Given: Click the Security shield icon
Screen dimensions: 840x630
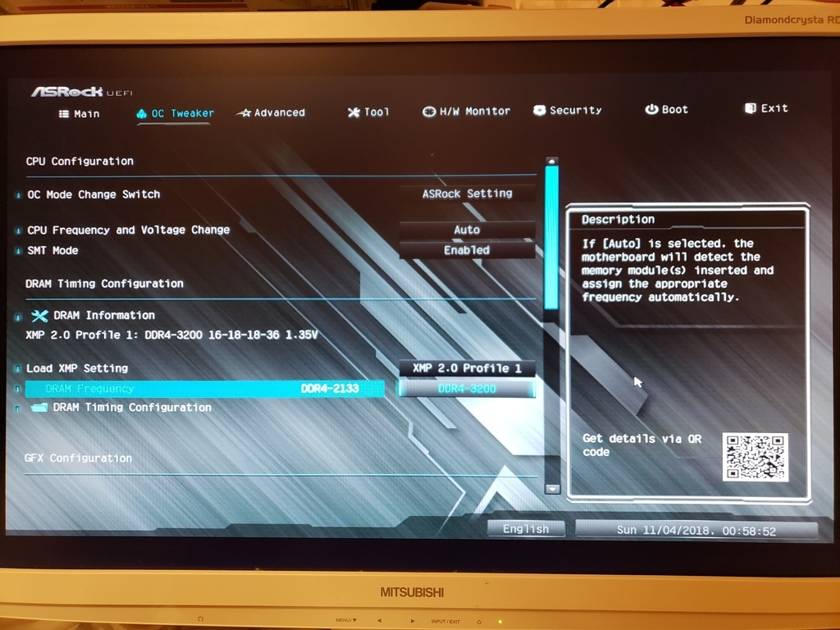Looking at the screenshot, I should point(540,110).
